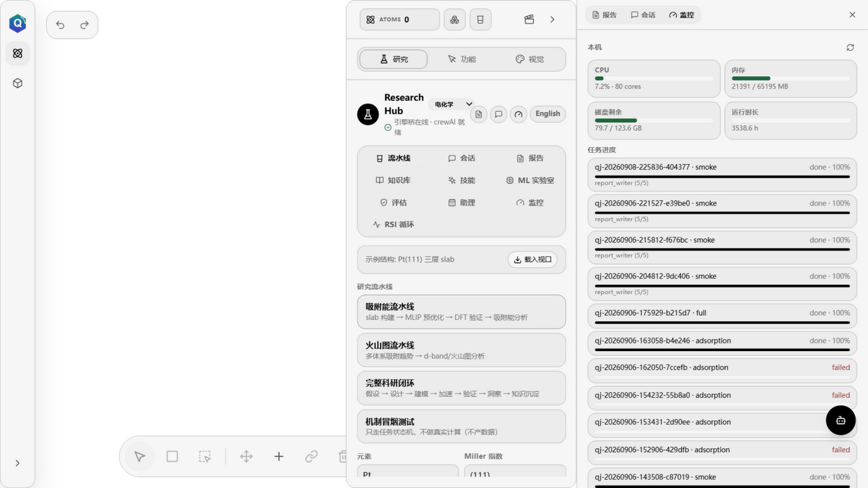Undo the last action
Viewport: 868px width, 488px height.
click(60, 25)
